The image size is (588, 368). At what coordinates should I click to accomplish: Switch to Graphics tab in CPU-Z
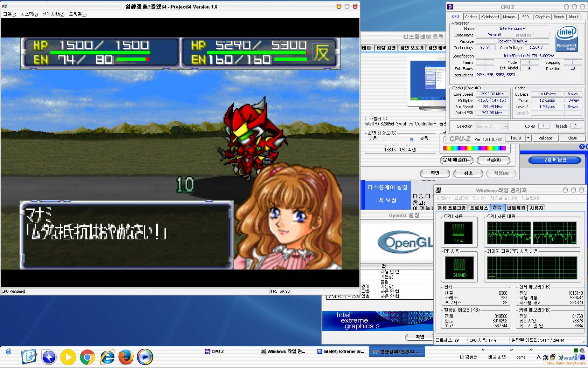coord(542,17)
